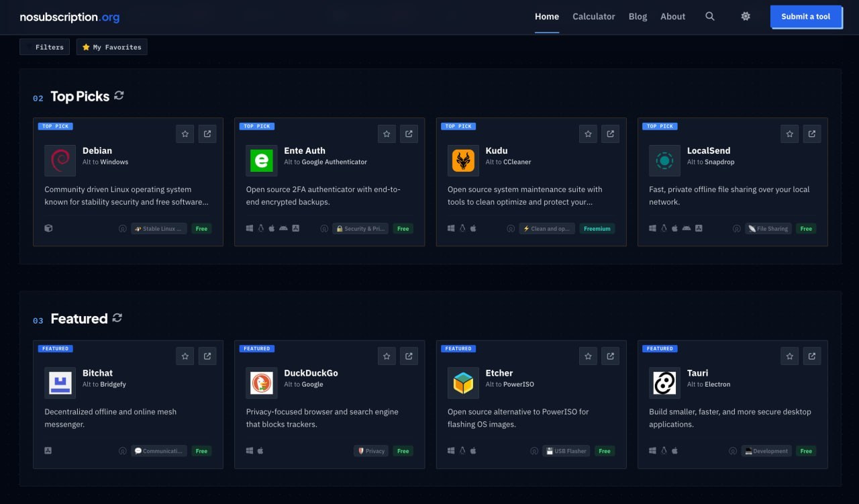859x504 pixels.
Task: Click the LocalSend app icon
Action: (664, 161)
